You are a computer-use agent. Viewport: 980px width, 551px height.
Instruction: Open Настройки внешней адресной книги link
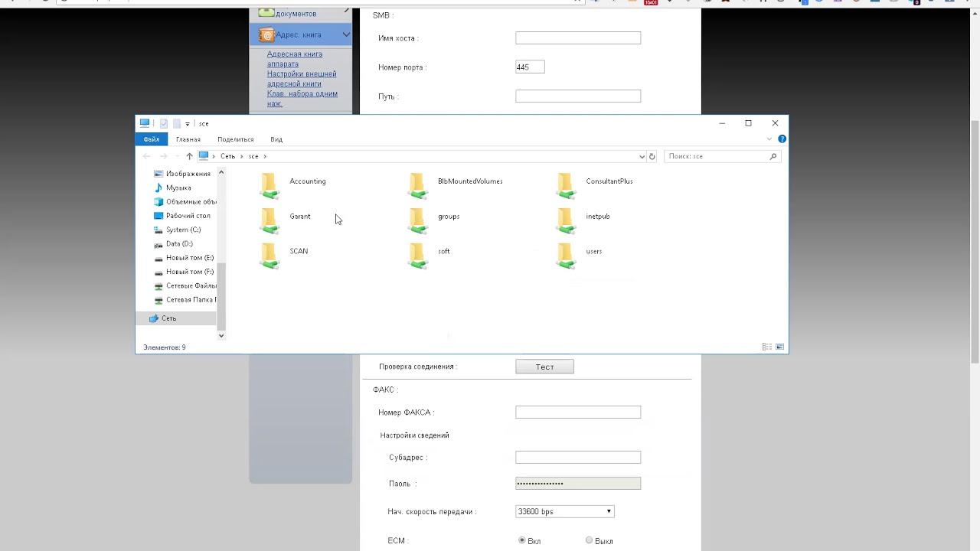[302, 79]
